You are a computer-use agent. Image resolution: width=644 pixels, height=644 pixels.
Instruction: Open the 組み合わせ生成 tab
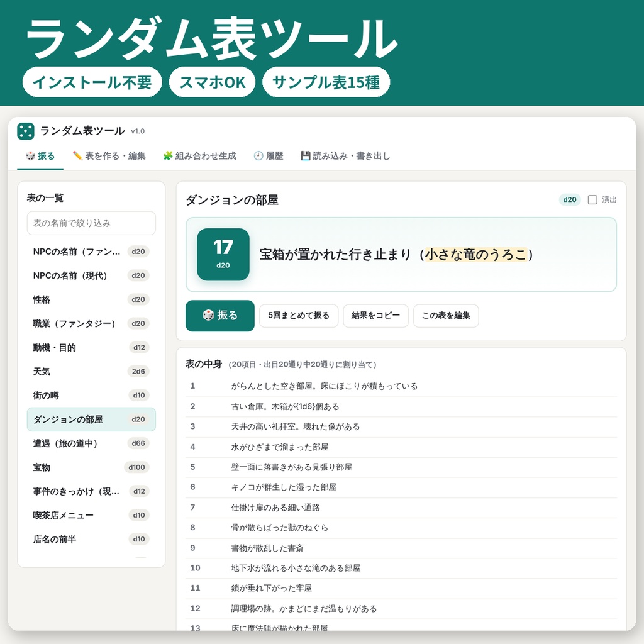199,156
